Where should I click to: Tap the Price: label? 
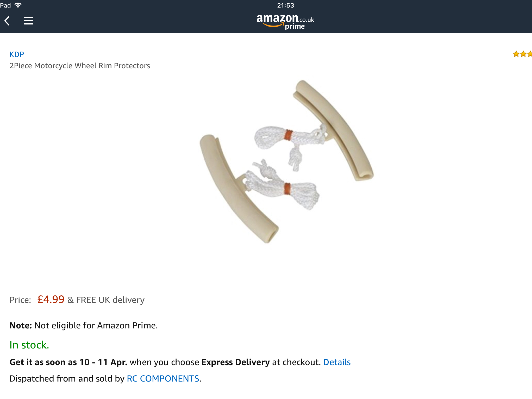click(20, 300)
